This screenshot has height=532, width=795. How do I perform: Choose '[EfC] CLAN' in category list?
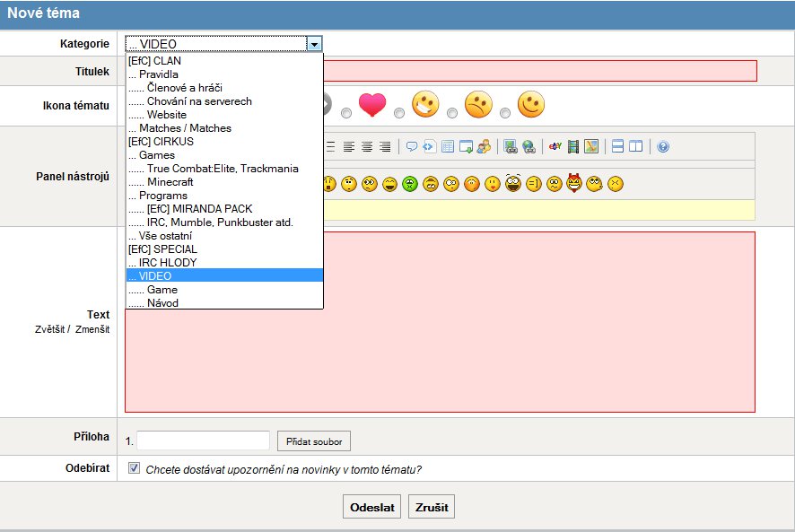(224, 61)
